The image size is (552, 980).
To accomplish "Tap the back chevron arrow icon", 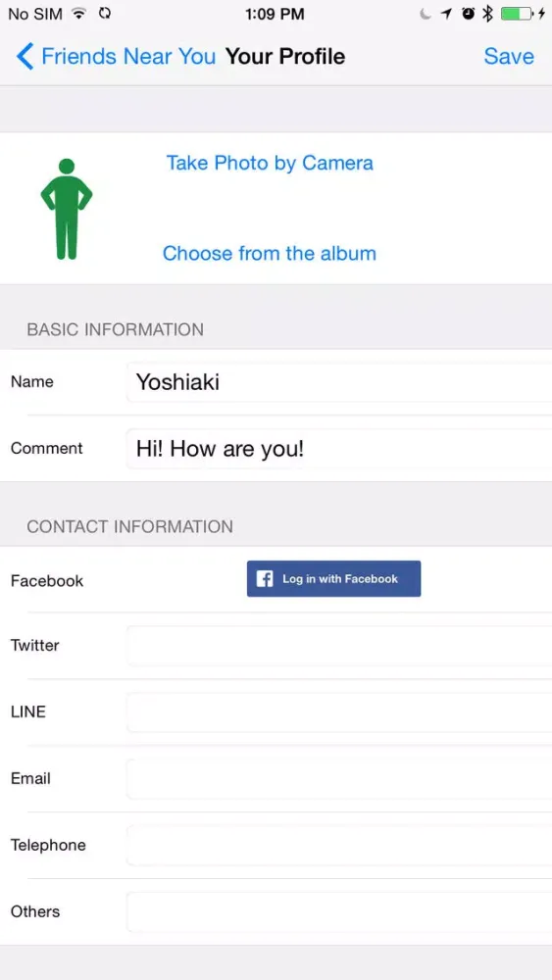I will tap(25, 56).
